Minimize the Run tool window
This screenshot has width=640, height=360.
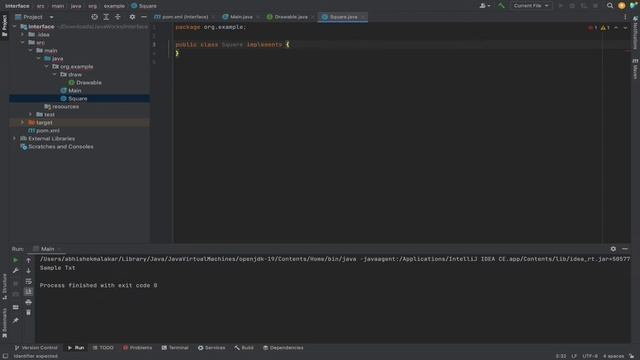pos(625,249)
